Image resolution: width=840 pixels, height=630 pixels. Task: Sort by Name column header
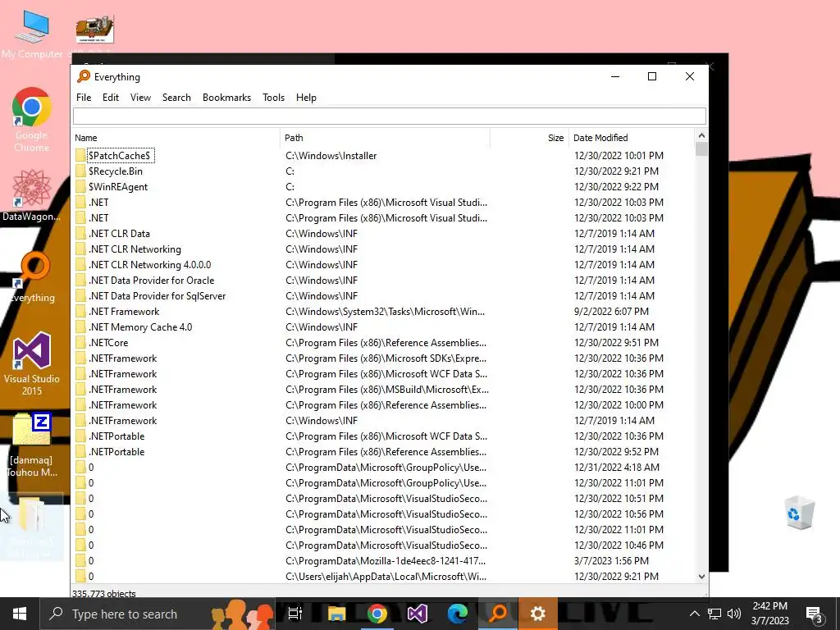176,138
